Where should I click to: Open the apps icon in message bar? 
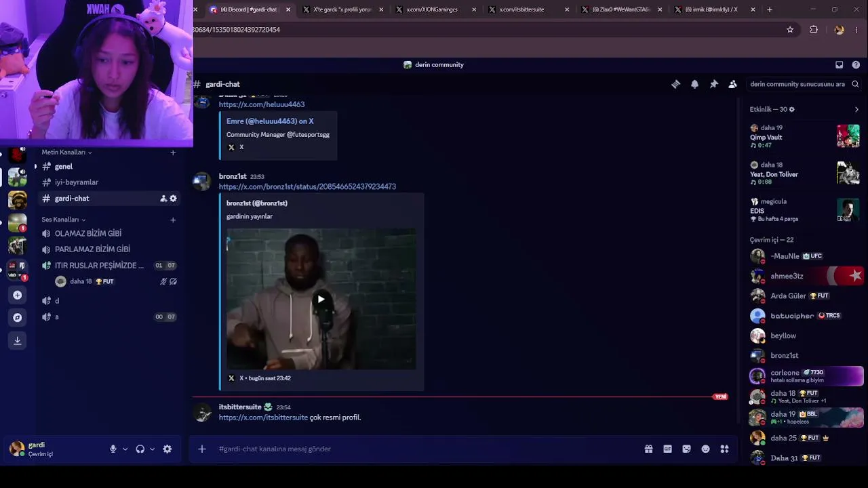coord(724,449)
